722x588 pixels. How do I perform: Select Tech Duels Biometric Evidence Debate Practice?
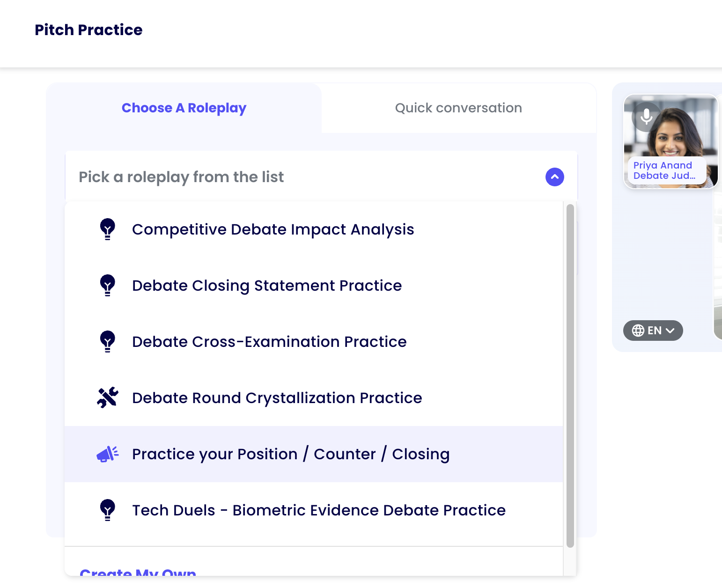point(318,510)
